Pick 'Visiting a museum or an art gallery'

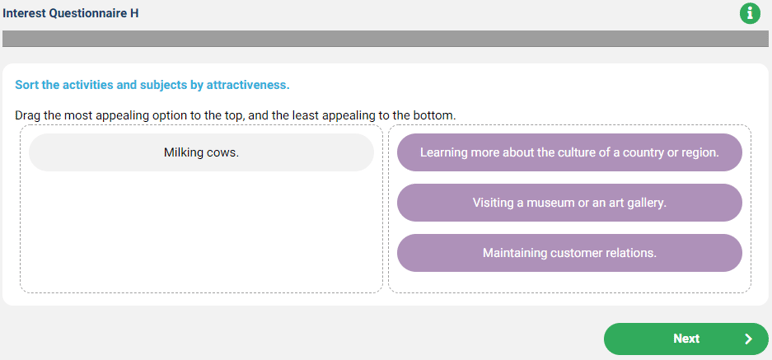click(x=570, y=203)
